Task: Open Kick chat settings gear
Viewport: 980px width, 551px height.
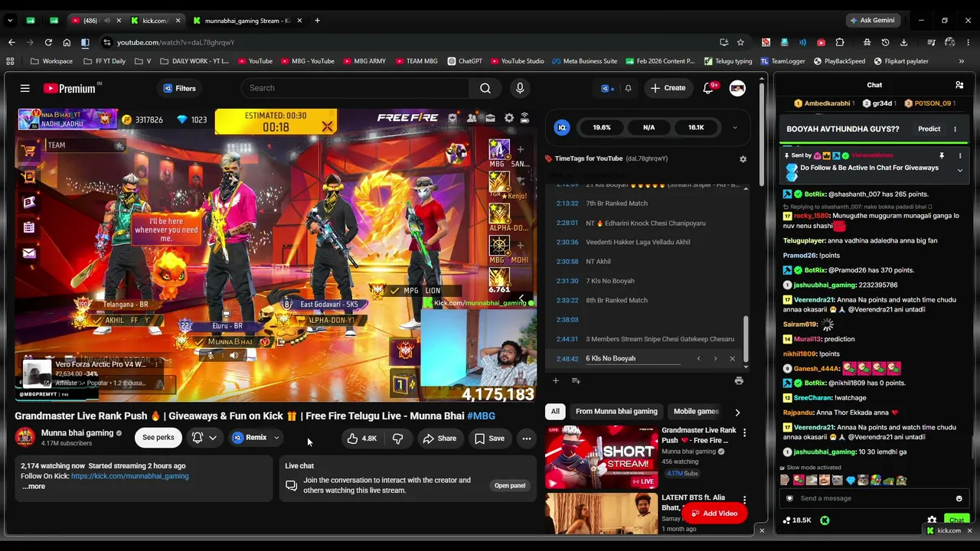Action: 932,520
